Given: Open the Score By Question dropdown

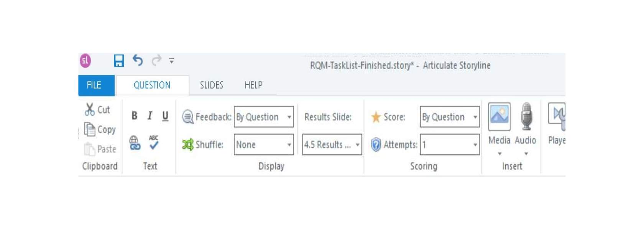Looking at the screenshot, I should point(450,117).
